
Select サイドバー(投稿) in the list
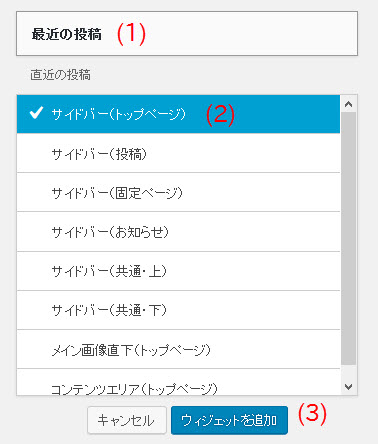pos(178,153)
